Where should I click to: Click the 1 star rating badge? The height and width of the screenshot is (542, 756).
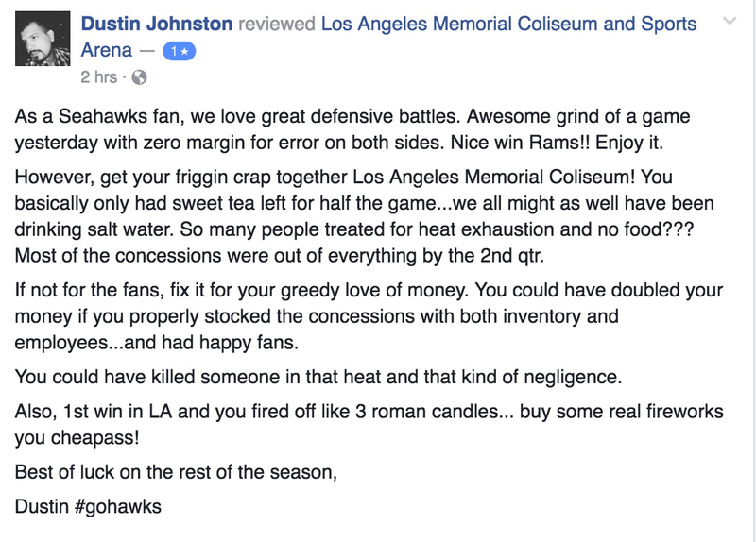(180, 51)
